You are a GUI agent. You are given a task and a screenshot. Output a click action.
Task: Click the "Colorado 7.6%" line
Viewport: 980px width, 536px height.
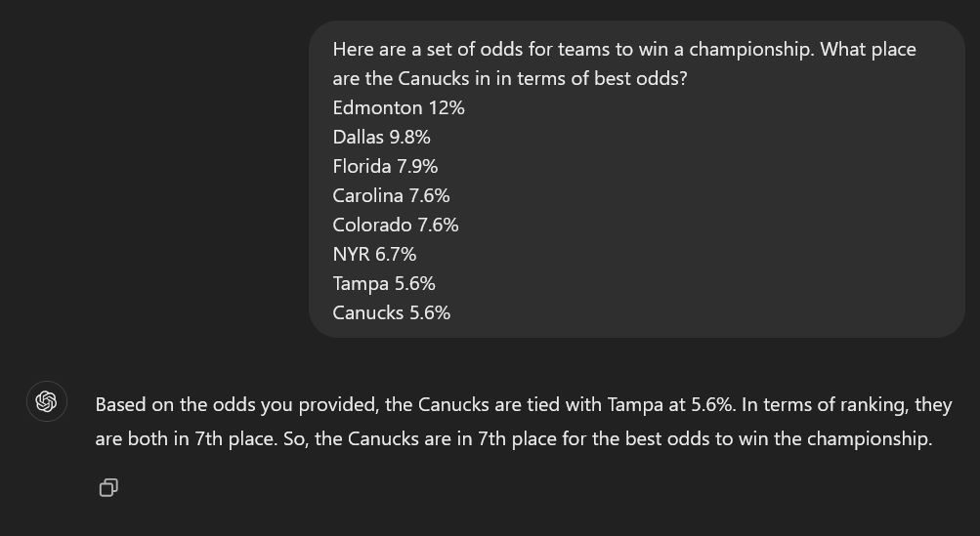(x=396, y=226)
